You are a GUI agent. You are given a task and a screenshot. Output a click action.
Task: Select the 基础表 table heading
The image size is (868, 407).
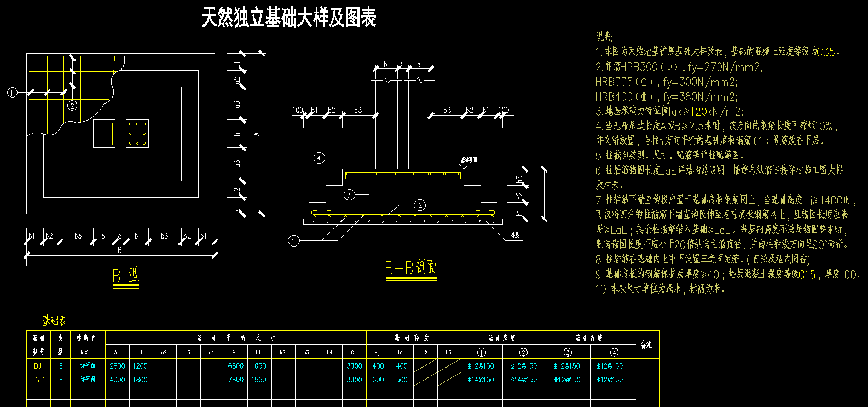[x=54, y=320]
